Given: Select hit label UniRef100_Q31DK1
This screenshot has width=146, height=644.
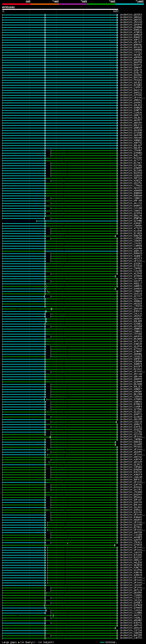Looking at the screenshot, I should tap(131, 263).
